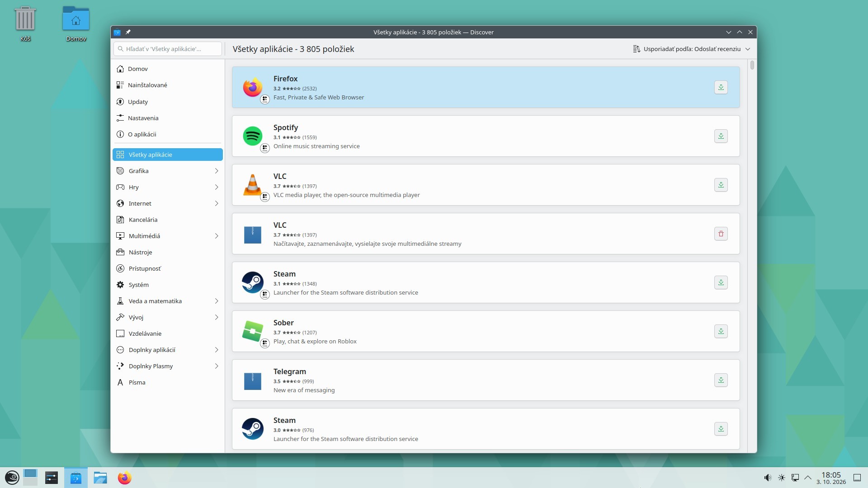Remove the installed VLC via the trash icon

click(x=721, y=234)
